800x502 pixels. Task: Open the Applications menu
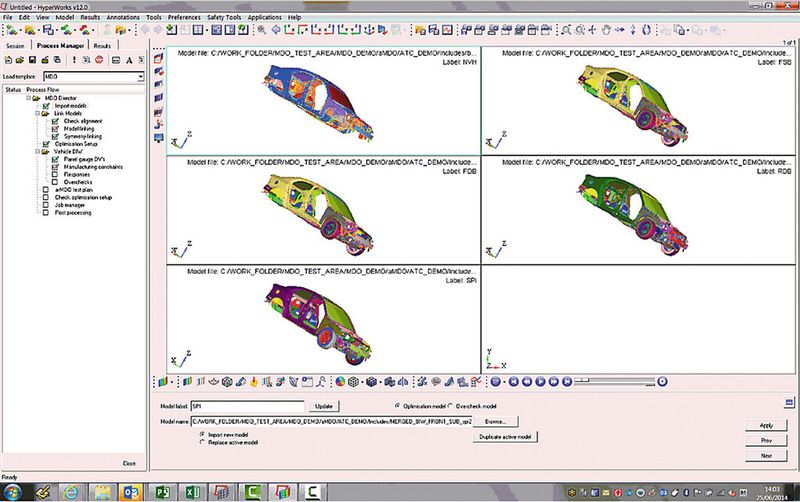[264, 17]
